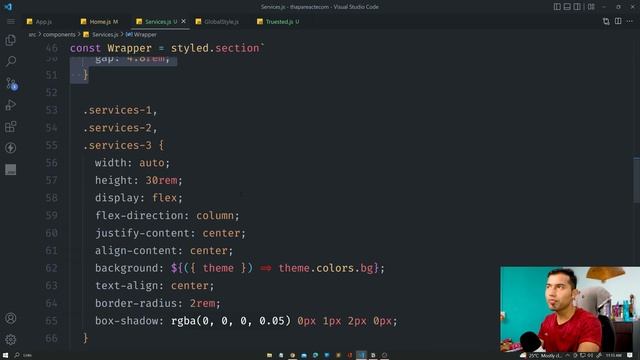This screenshot has height=360, width=640.
Task: Click the components breadcrumb segment
Action: click(59, 35)
